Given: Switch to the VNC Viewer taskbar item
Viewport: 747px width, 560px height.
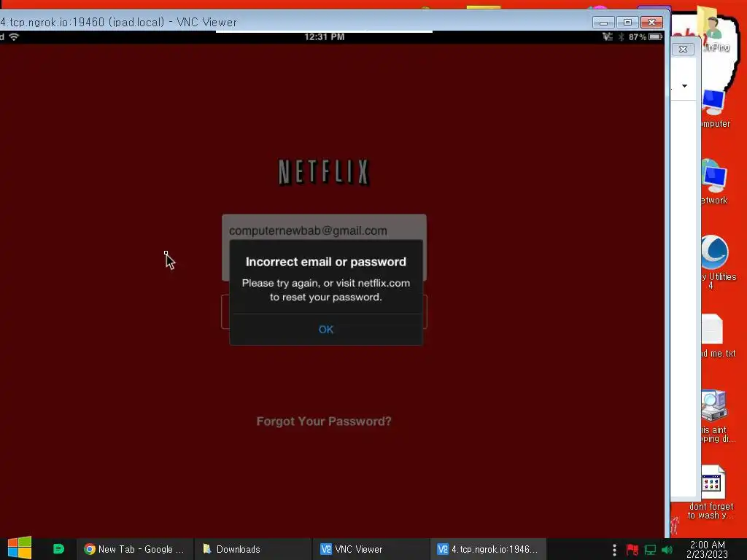Looking at the screenshot, I should pyautogui.click(x=371, y=549).
